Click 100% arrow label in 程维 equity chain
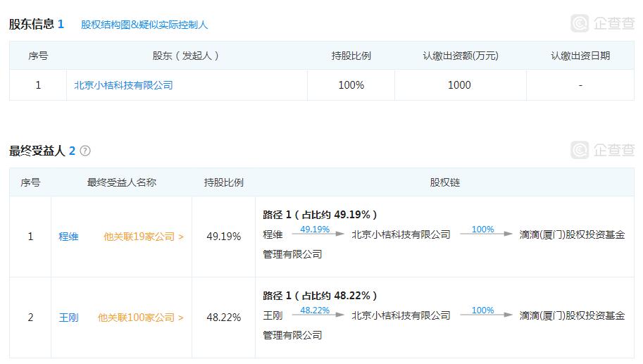The height and width of the screenshot is (364, 643). (x=482, y=230)
